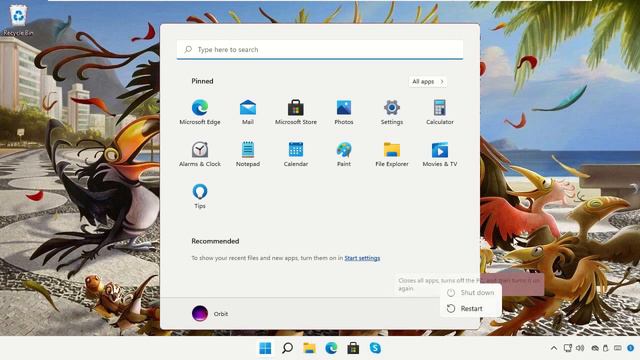Click the volume speaker icon in tray
The height and width of the screenshot is (360, 640).
(580, 348)
